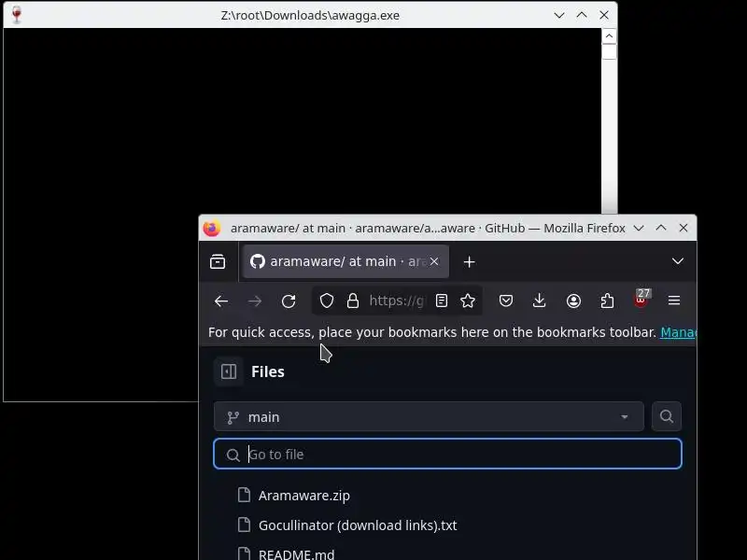Open Aramaware.zip in the file list
This screenshot has width=747, height=560.
coord(304,496)
